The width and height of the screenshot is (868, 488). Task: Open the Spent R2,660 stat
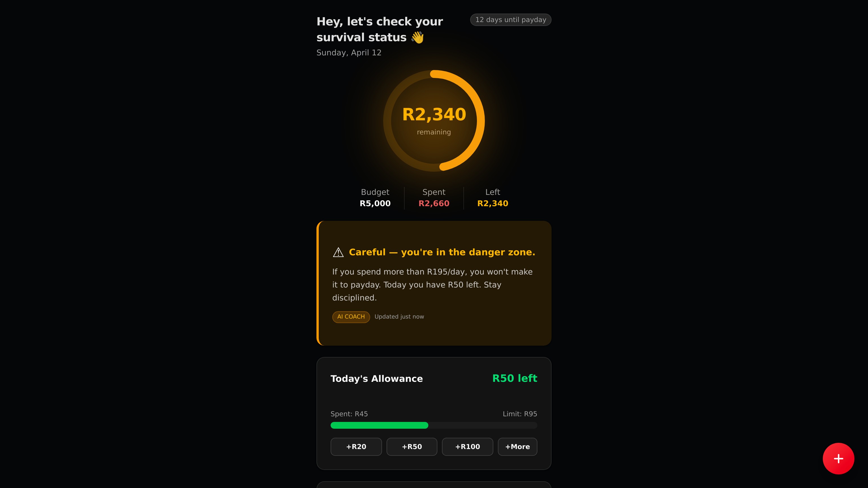point(434,198)
